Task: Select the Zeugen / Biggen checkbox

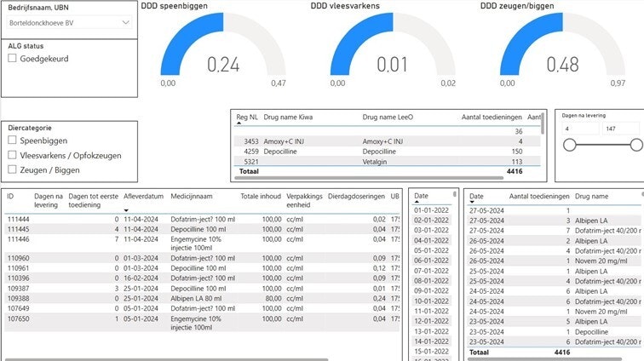Action: (x=12, y=169)
